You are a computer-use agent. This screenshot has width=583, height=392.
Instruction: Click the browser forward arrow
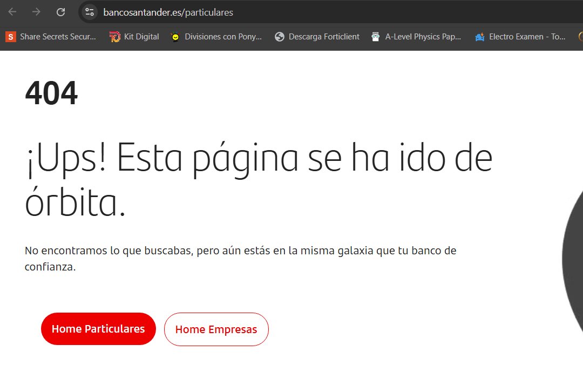[36, 12]
